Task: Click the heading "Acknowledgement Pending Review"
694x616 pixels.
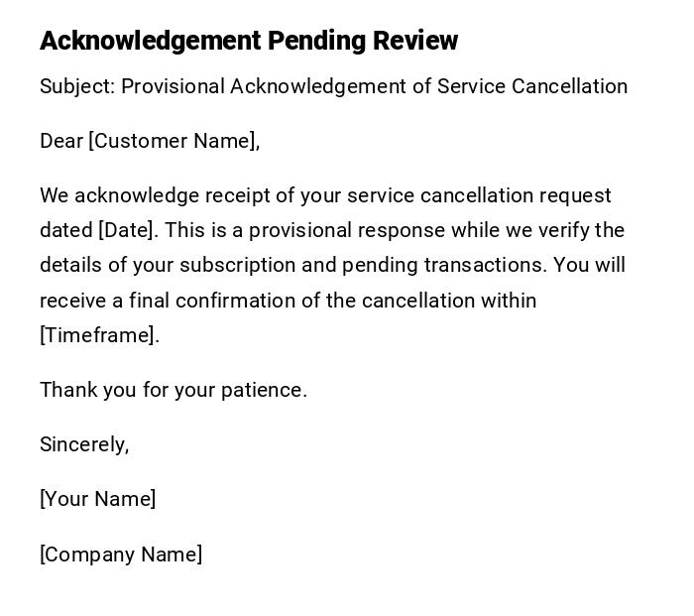Action: coord(248,41)
